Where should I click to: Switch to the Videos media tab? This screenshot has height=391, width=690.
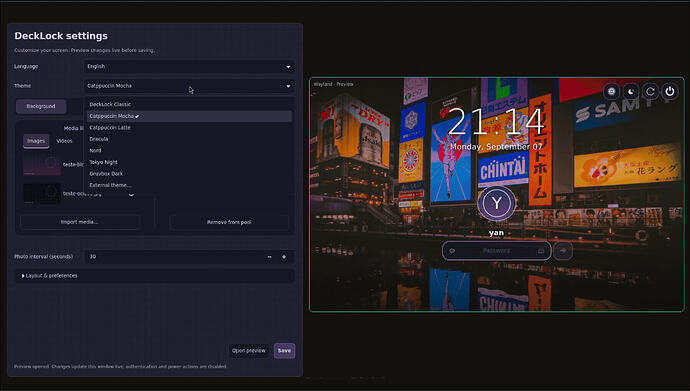tap(64, 141)
